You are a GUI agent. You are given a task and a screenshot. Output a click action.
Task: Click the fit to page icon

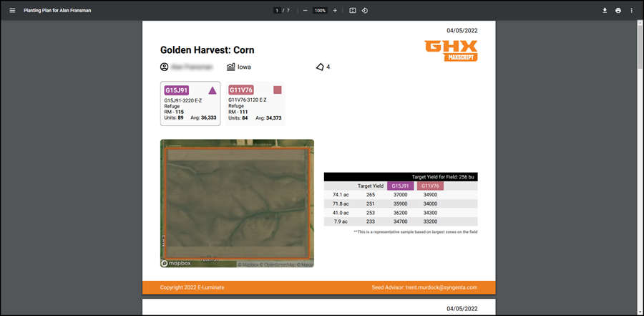[x=352, y=10]
